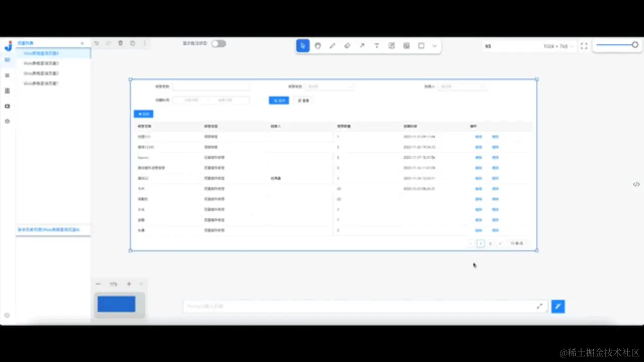
Task: Click the blue minimap thumbnail
Action: 116,304
